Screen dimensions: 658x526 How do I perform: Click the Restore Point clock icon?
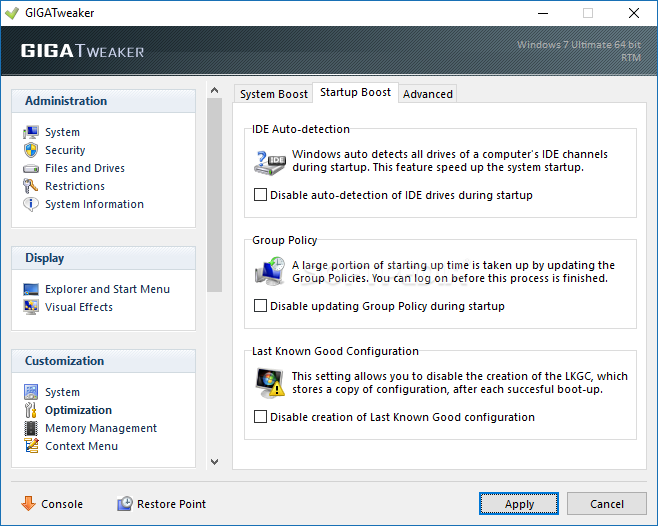125,503
